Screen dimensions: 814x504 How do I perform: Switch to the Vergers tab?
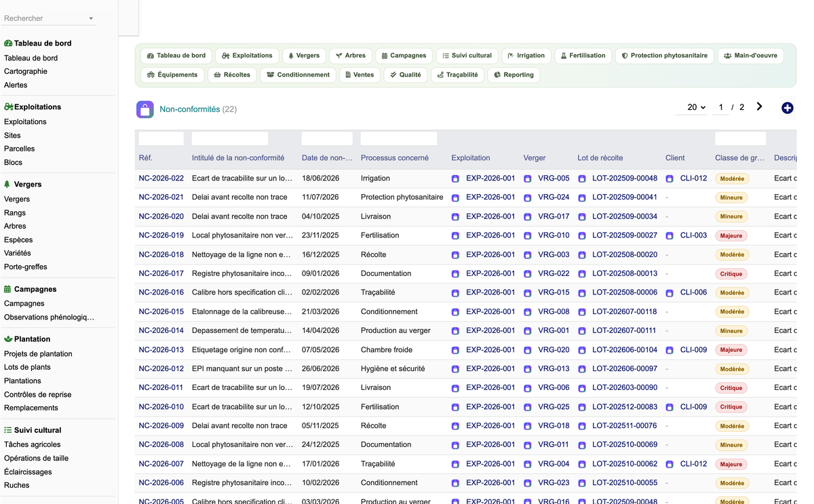click(x=304, y=56)
